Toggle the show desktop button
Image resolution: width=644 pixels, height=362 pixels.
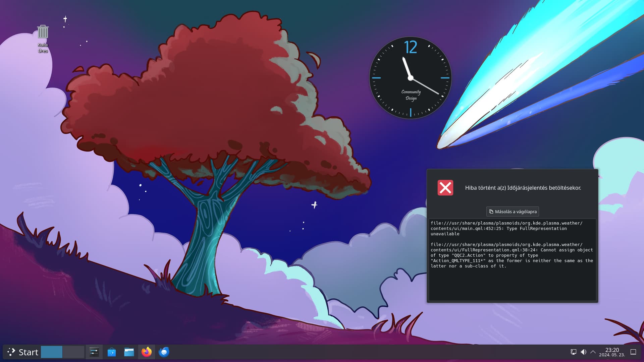tap(633, 352)
